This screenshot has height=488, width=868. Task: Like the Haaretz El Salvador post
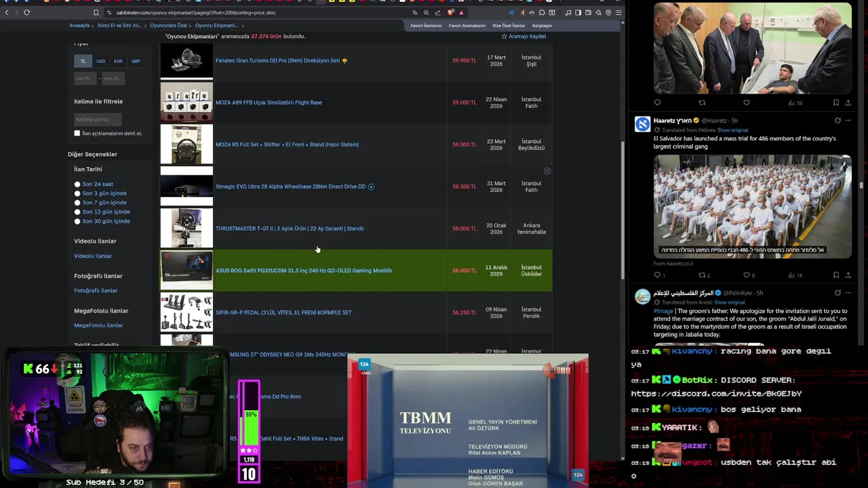tap(747, 275)
